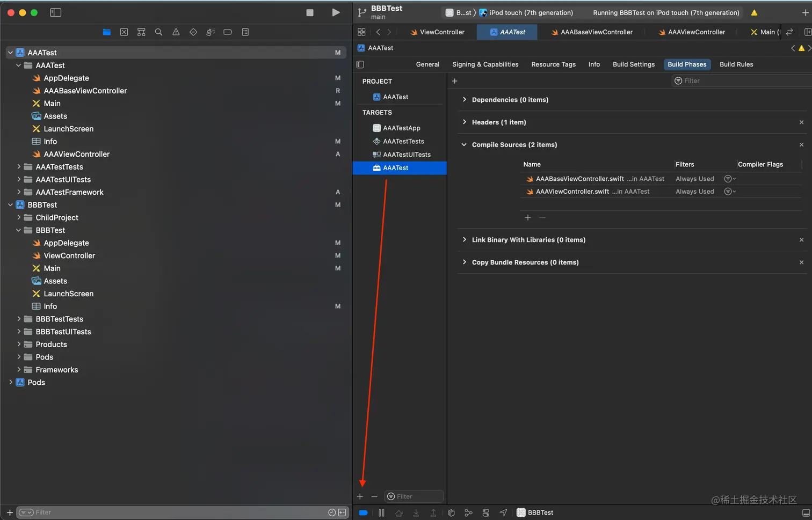Viewport: 812px width, 520px height.
Task: Open filters dropdown for AAABaseViewController.swift
Action: (x=730, y=179)
